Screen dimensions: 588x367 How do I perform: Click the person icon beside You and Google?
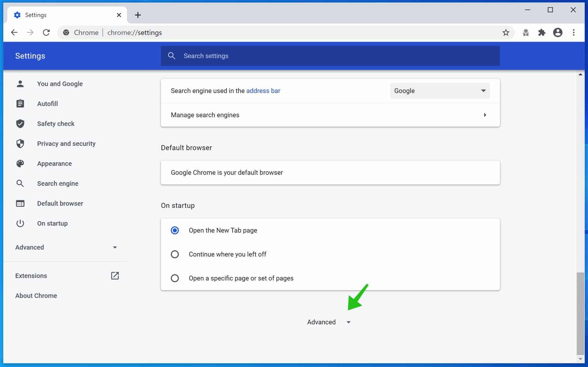[20, 84]
